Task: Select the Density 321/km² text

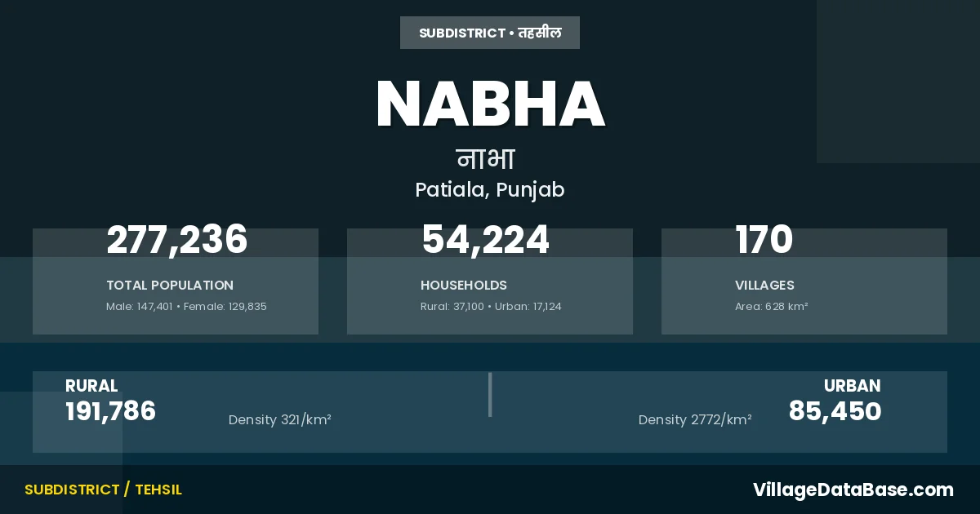Action: click(279, 420)
